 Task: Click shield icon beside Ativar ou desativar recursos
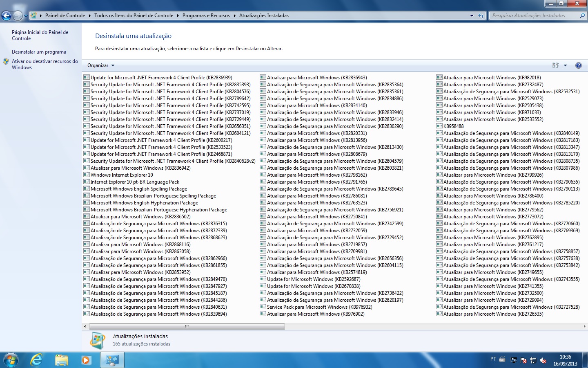pyautogui.click(x=6, y=61)
